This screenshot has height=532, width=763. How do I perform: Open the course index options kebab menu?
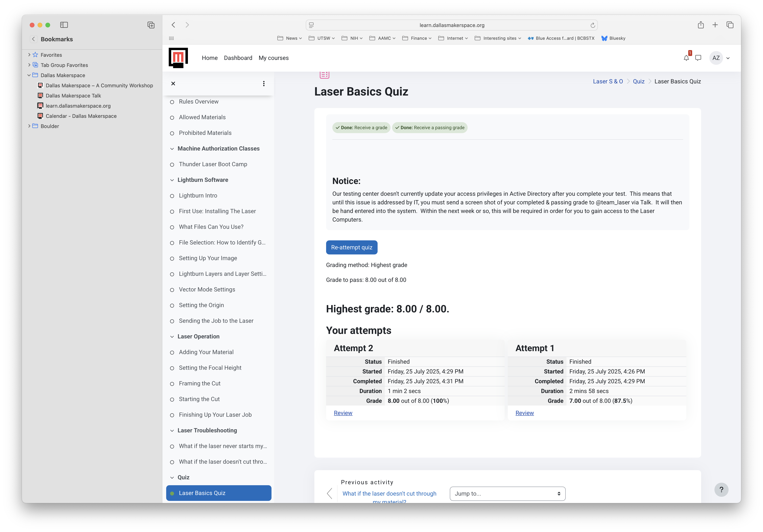click(x=264, y=83)
